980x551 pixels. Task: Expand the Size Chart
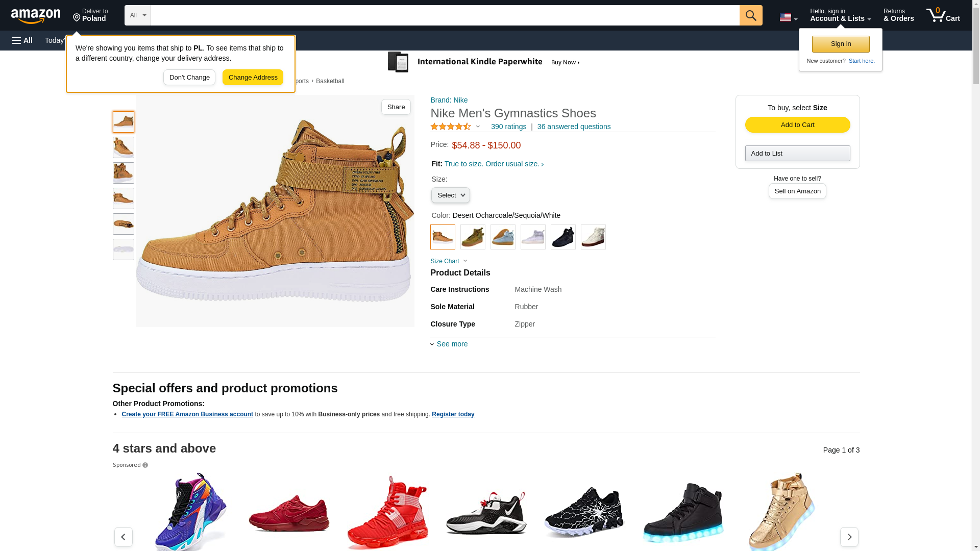(448, 261)
